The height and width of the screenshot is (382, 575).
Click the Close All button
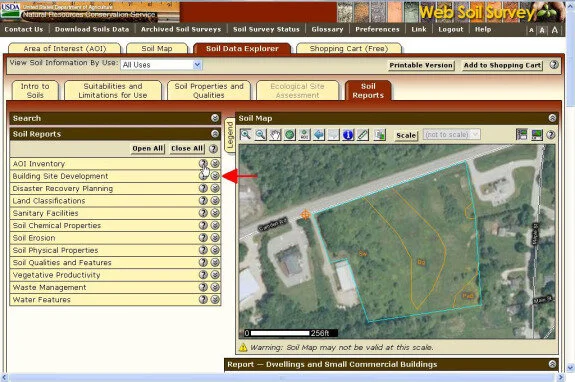(x=187, y=148)
